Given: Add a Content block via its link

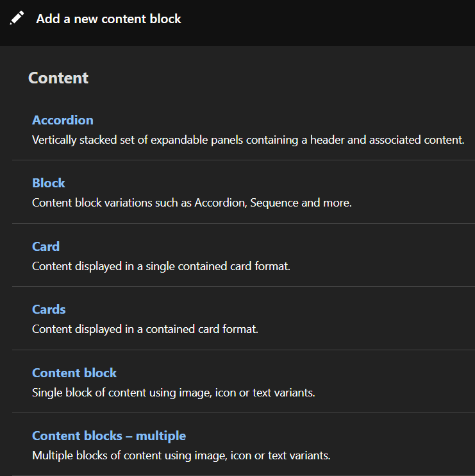Looking at the screenshot, I should (74, 373).
